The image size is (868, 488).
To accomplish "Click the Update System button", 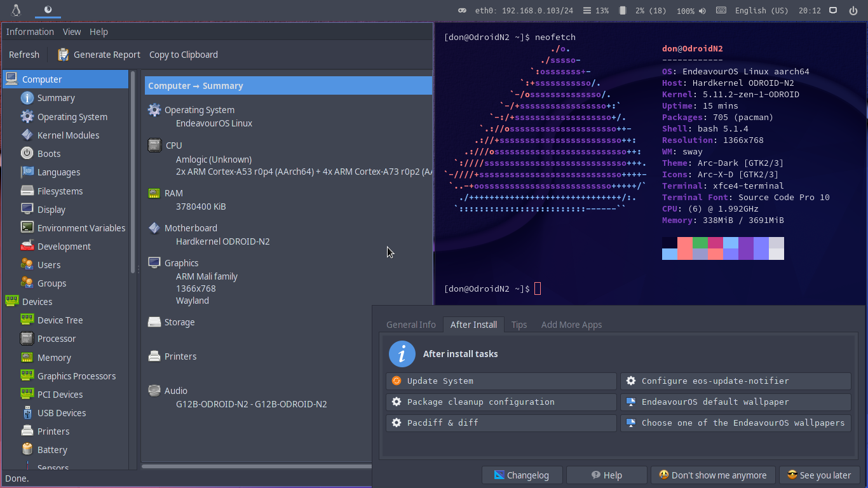I will [x=501, y=381].
